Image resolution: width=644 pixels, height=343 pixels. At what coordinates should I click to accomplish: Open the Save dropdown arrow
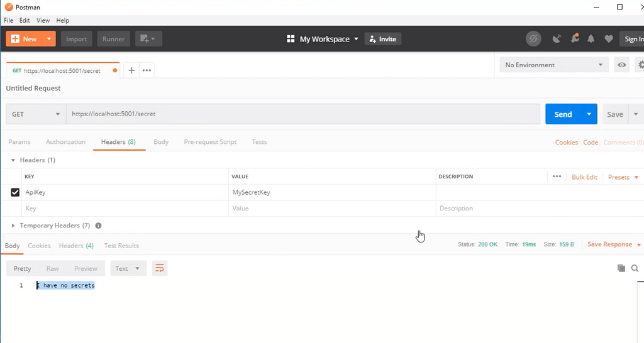point(636,114)
